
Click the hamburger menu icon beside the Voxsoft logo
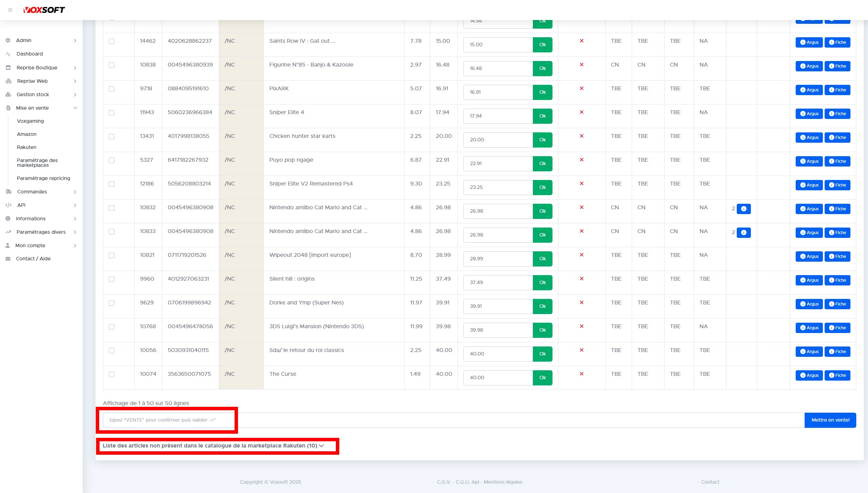[x=10, y=10]
